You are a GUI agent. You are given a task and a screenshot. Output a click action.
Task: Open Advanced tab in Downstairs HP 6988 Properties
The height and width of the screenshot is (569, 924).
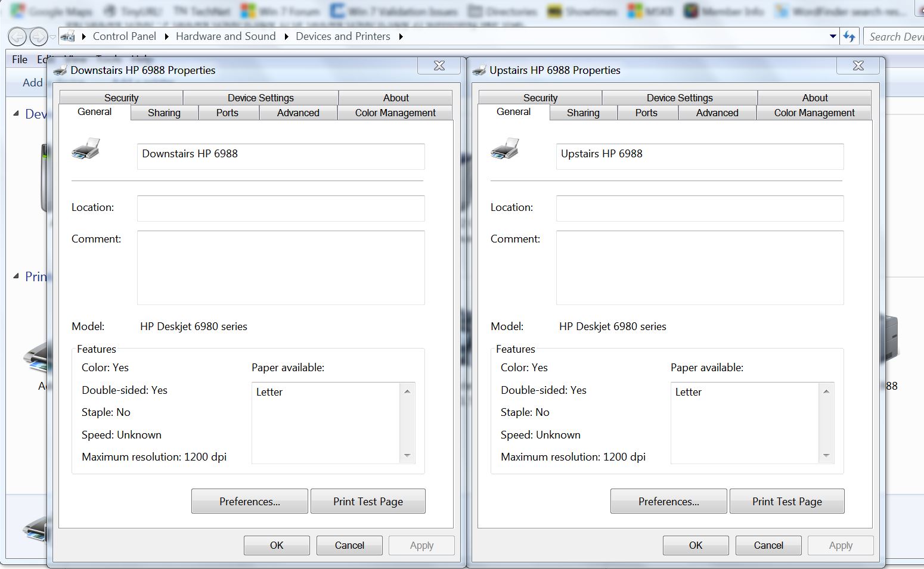click(298, 113)
